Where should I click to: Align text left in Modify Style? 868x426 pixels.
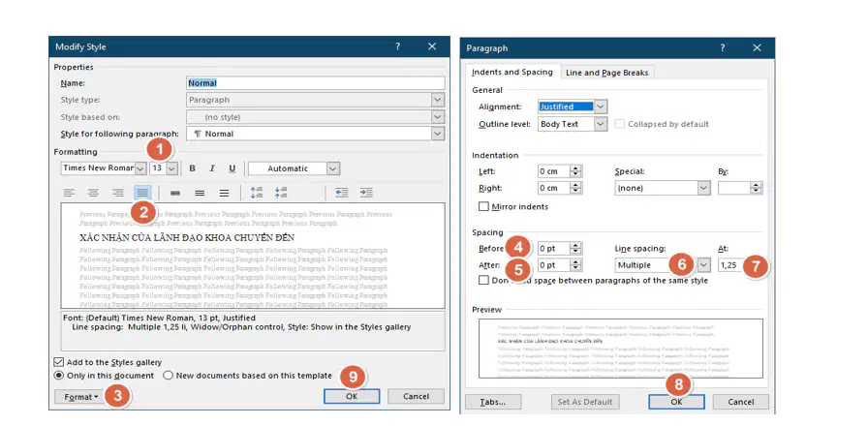coord(69,193)
